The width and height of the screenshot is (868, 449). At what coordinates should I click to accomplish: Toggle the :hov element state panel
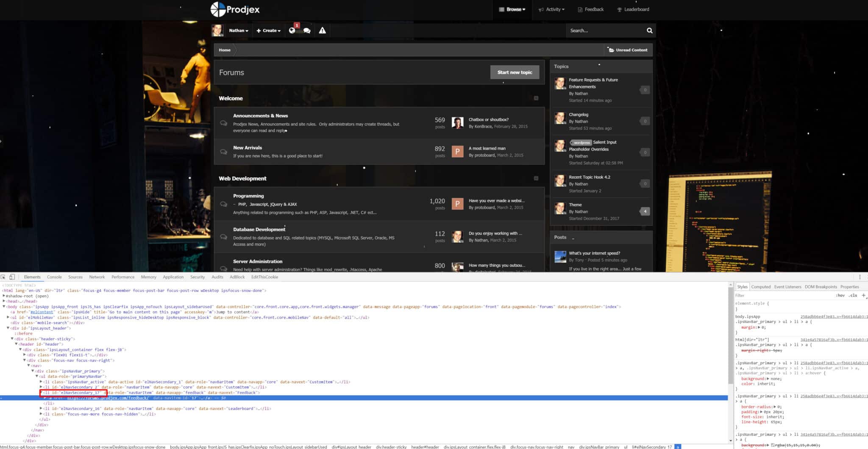click(840, 295)
